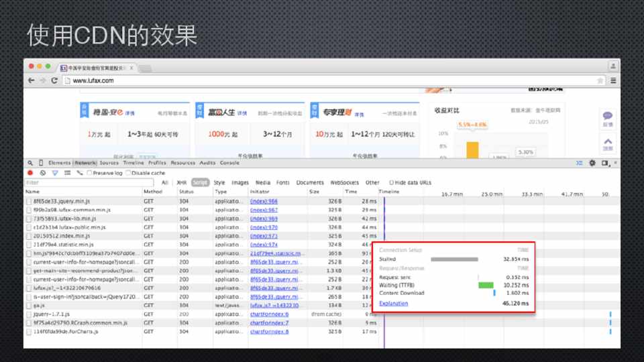Click the Explanation link in timing popup
This screenshot has height=362, width=644.
click(x=393, y=304)
